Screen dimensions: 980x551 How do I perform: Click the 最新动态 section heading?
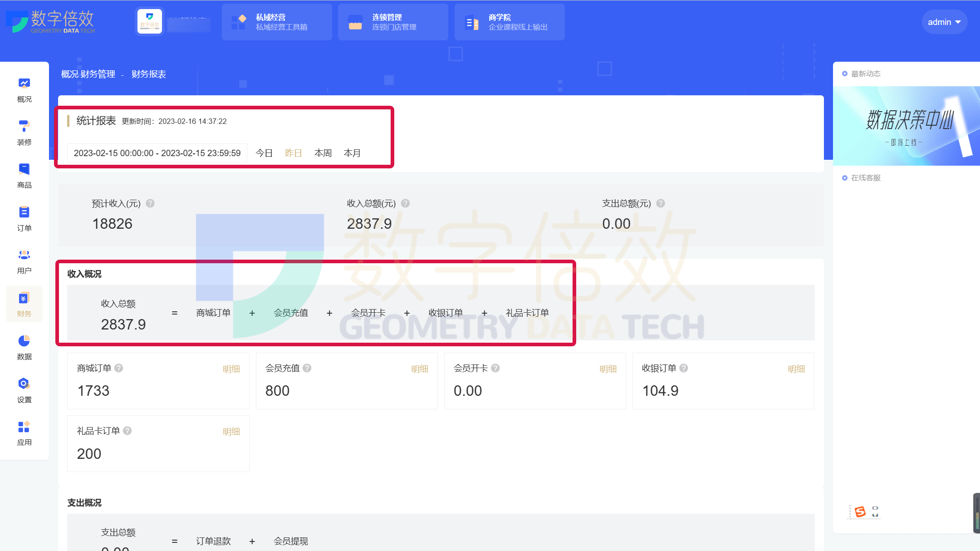point(866,74)
